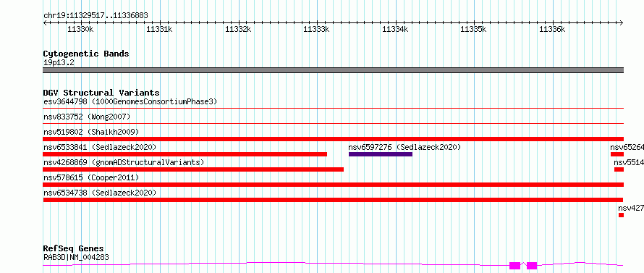This screenshot has width=644, height=273.
Task: Click the 11334k ruler tick label
Action: pyautogui.click(x=395, y=29)
